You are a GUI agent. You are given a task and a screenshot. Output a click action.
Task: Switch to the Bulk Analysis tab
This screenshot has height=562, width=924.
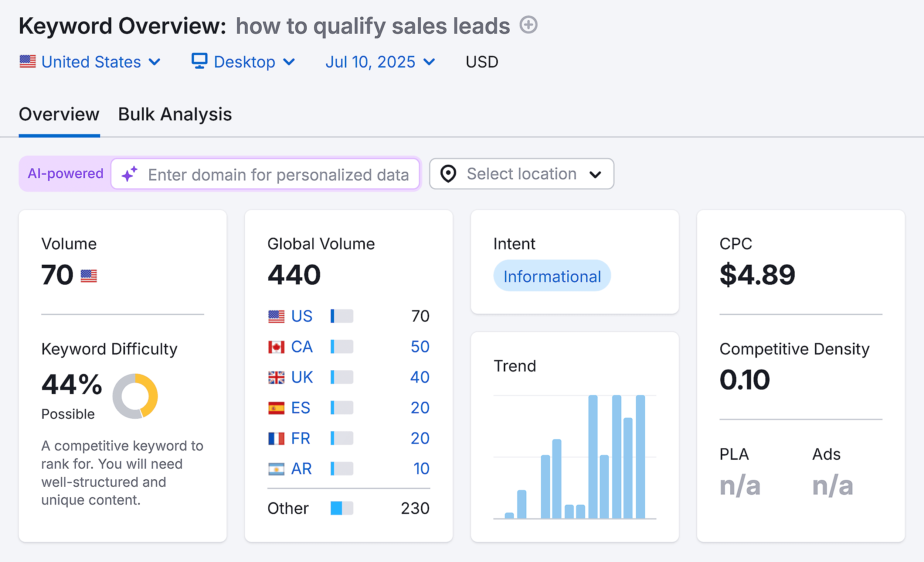pos(175,114)
